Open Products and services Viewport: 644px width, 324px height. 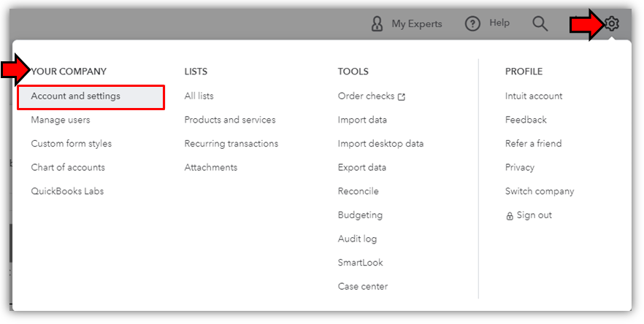[230, 120]
